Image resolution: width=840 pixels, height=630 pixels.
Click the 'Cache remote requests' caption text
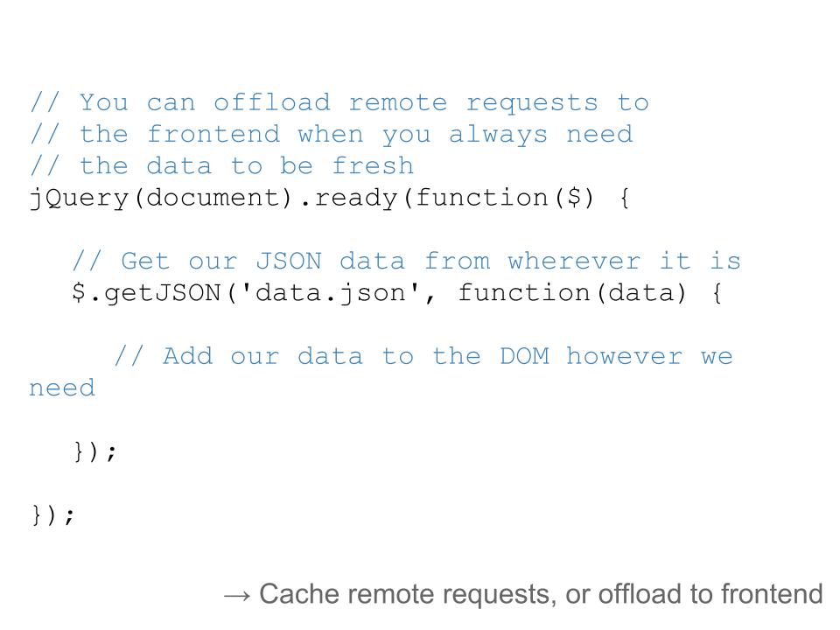404,595
